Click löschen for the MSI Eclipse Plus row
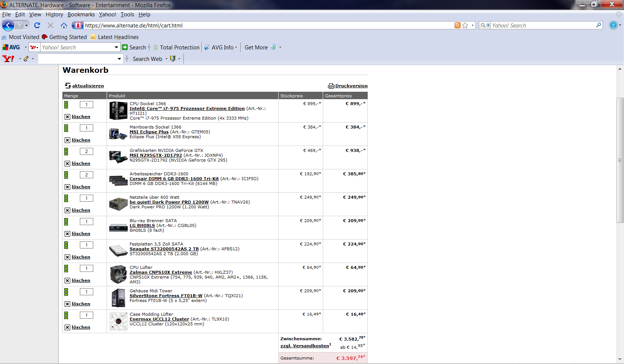Image resolution: width=624 pixels, height=364 pixels. pos(81,140)
